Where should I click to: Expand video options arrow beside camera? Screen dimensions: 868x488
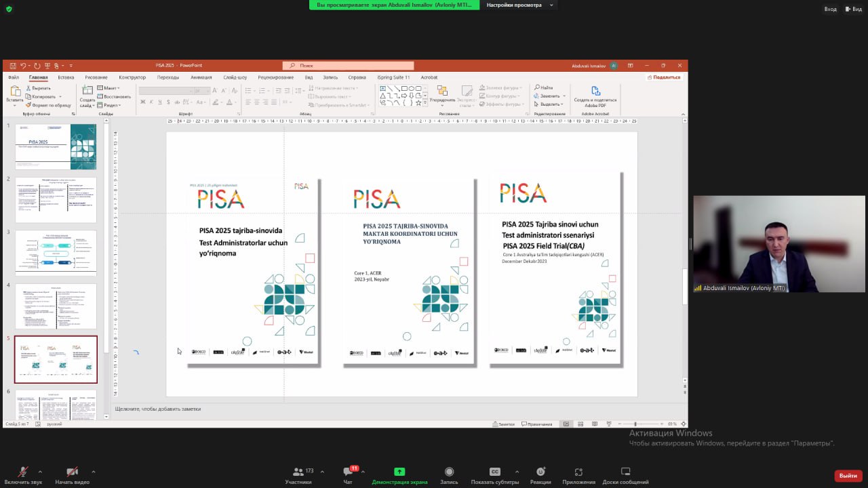coord(93,472)
